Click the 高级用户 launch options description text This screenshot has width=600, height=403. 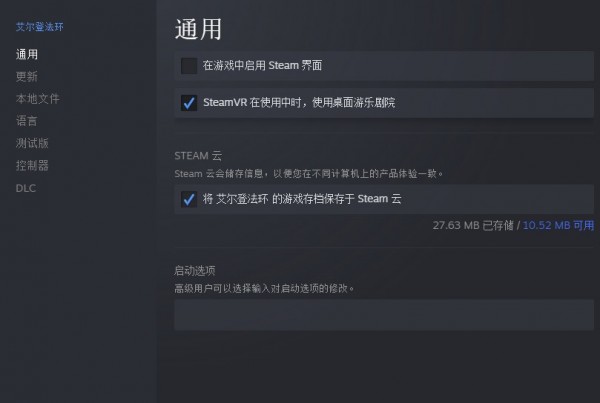(264, 288)
